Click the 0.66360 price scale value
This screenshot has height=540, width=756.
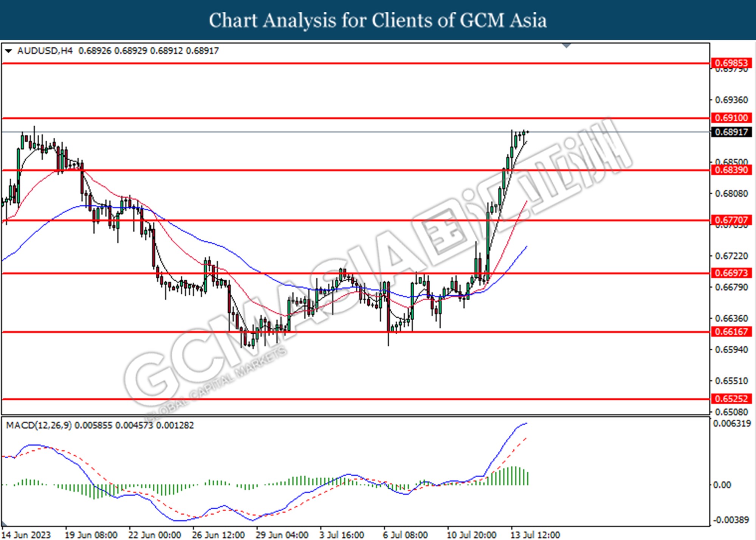tap(731, 318)
